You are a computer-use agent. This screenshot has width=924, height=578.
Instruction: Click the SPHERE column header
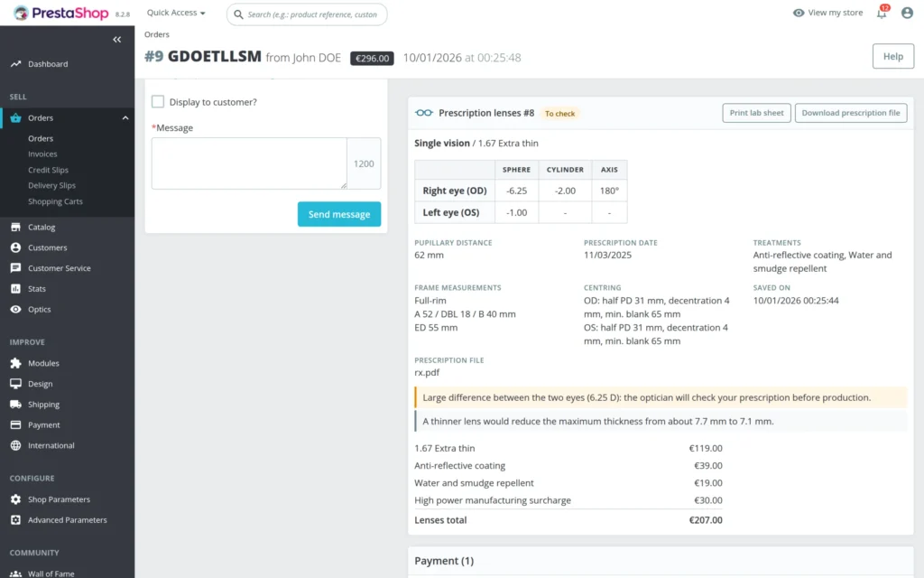(516, 169)
